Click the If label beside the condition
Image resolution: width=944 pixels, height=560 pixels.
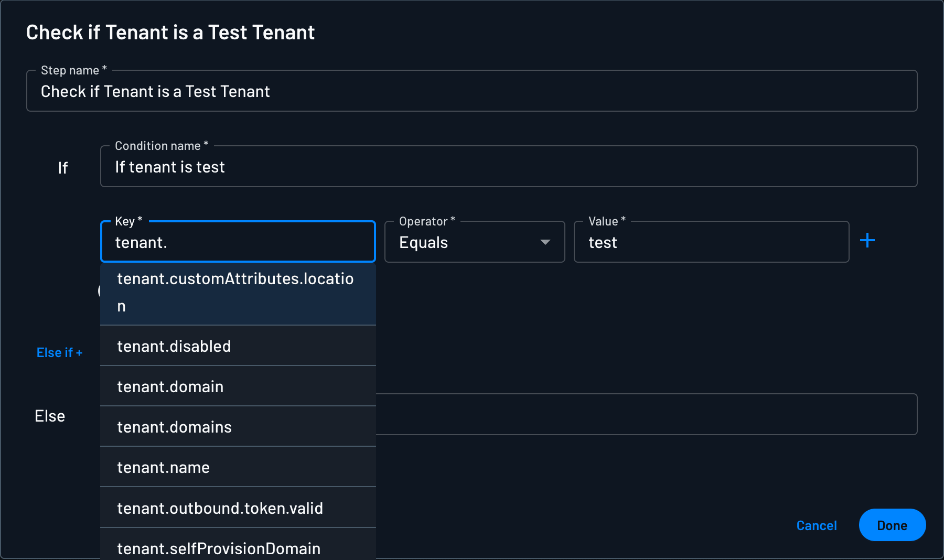pos(63,167)
